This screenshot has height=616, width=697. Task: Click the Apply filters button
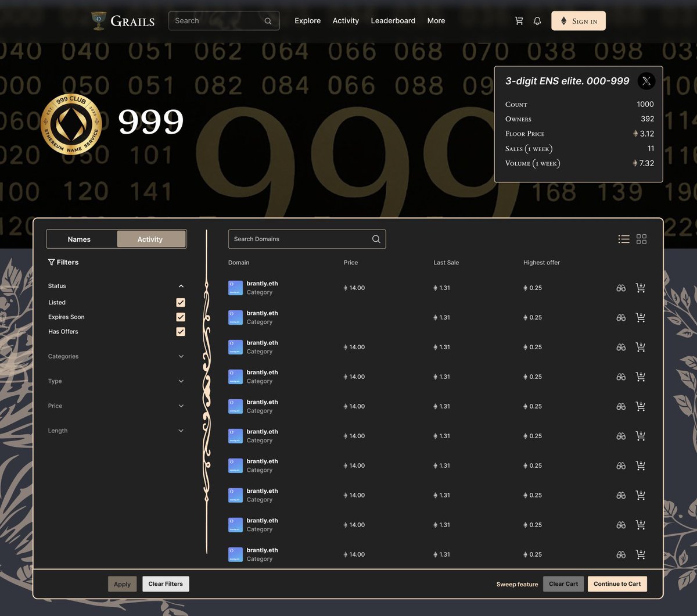122,584
